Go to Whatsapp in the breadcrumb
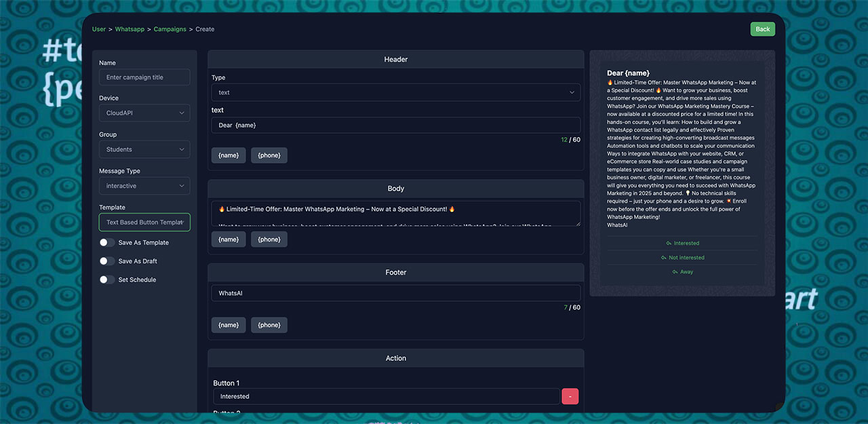 [x=130, y=29]
